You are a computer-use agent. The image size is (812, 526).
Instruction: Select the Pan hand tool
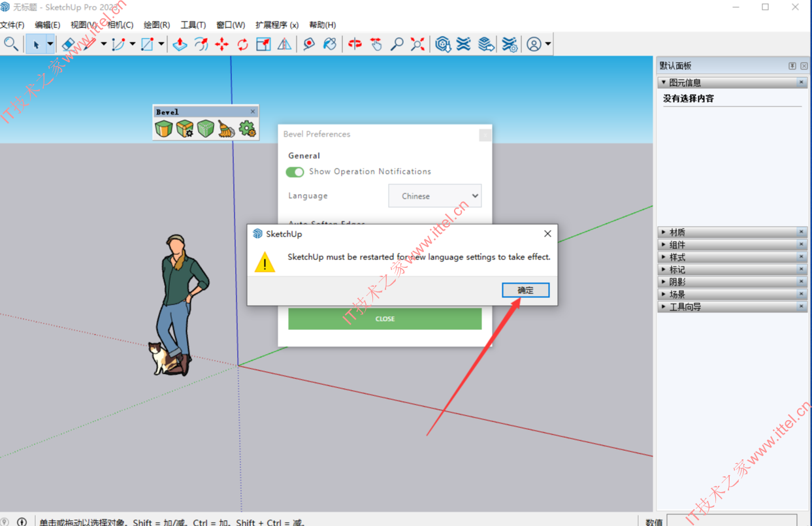(376, 44)
